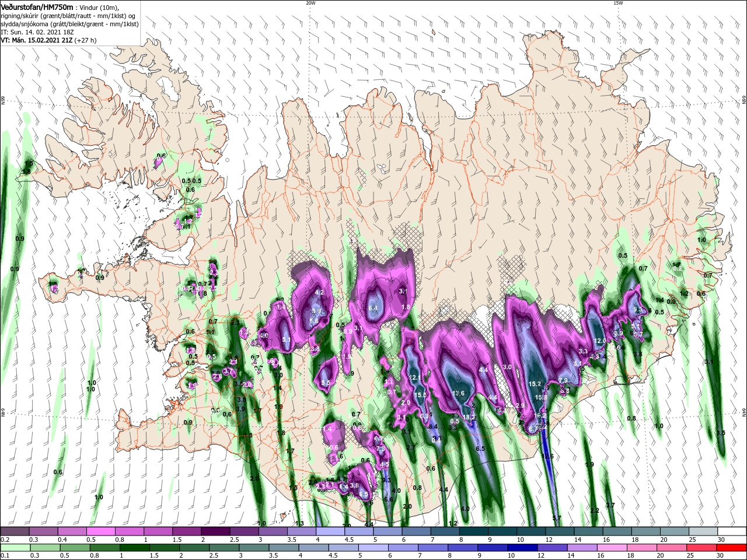Click the 20W longitude label at top
The width and height of the screenshot is (747, 560).
[x=310, y=3]
